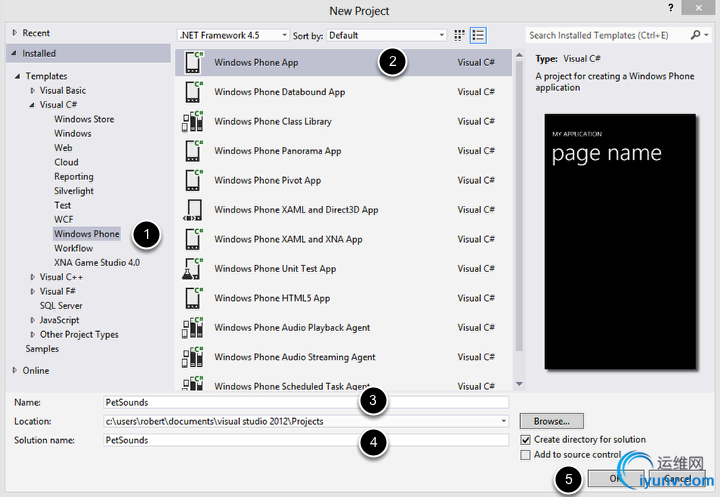Expand the Recent section
This screenshot has height=497, width=720.
click(x=15, y=33)
